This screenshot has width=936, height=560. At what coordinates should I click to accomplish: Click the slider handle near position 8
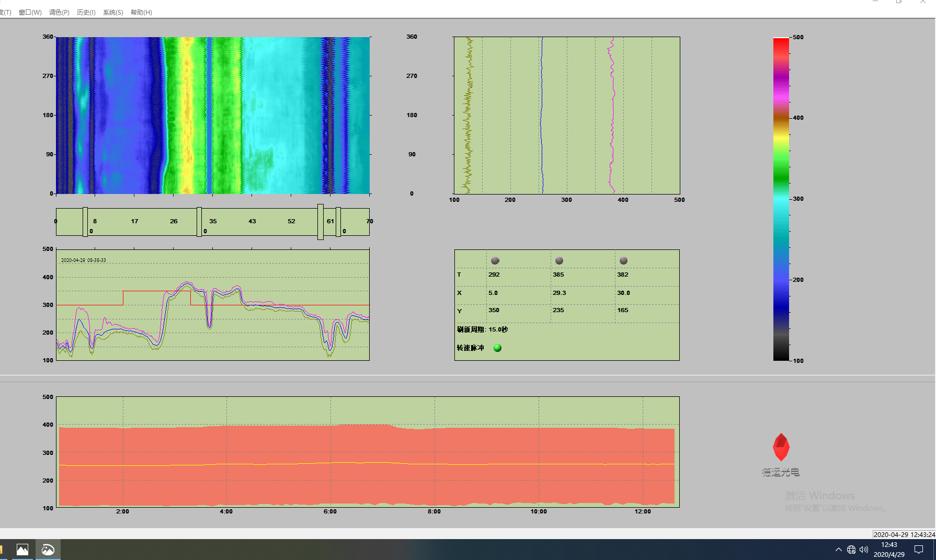click(x=85, y=222)
